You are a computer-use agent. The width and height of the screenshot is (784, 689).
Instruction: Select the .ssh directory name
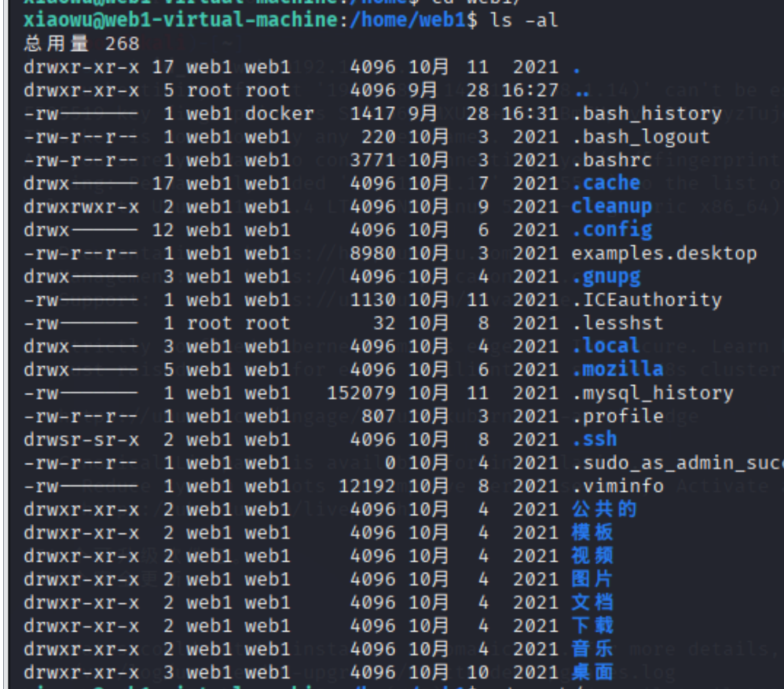[x=594, y=439]
